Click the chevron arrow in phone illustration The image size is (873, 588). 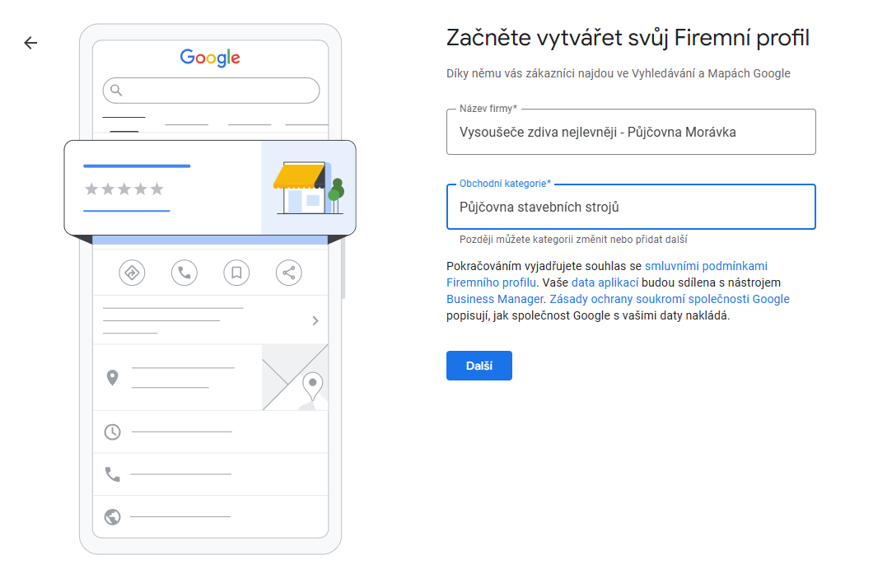pos(315,320)
